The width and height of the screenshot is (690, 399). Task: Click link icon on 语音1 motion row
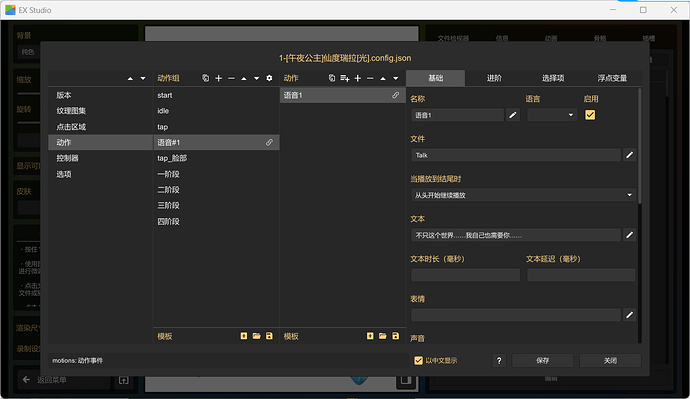pos(396,95)
